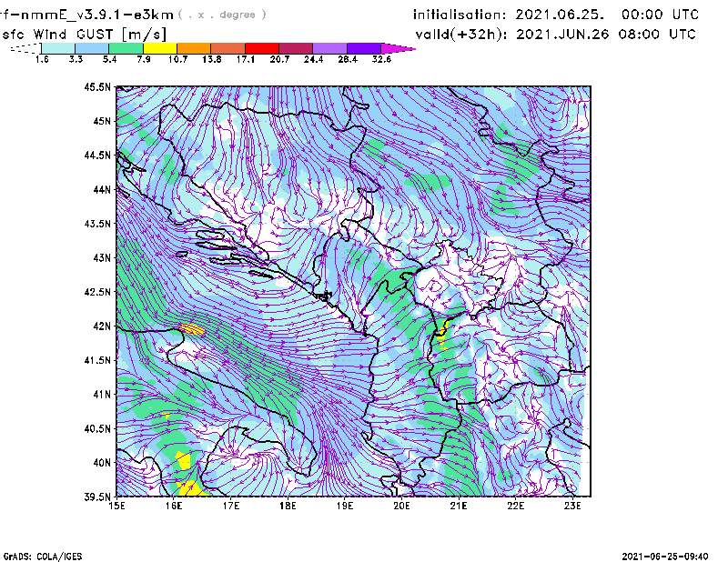Click the legend value '7.9'

pyautogui.click(x=144, y=59)
